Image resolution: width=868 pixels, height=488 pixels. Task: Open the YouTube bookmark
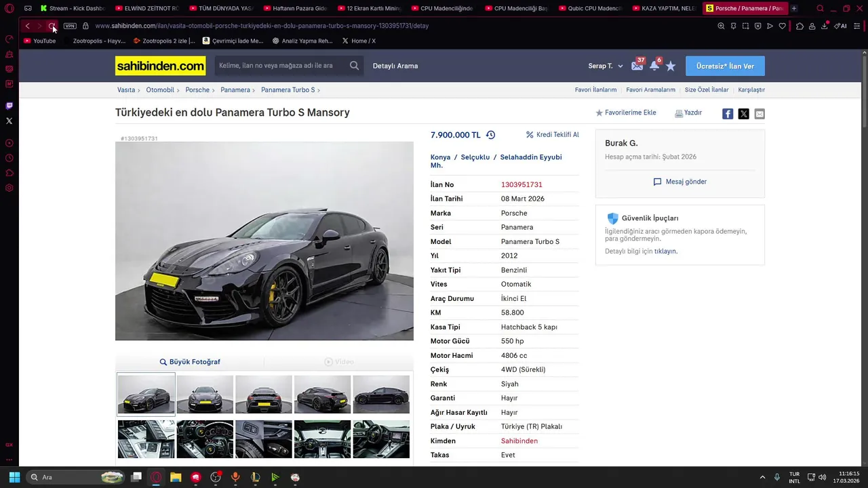(x=40, y=41)
